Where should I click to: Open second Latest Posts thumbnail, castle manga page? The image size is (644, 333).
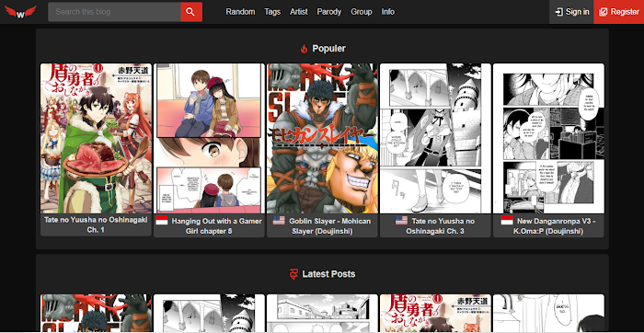coord(209,314)
